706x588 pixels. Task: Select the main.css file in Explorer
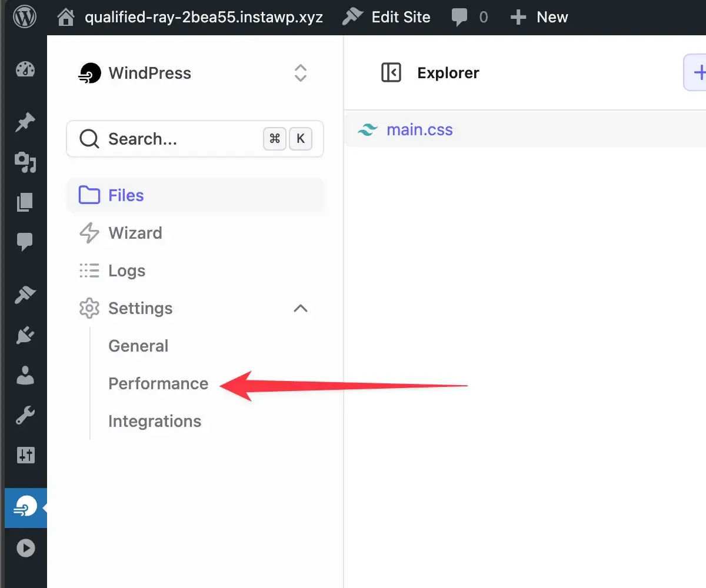[x=419, y=129]
